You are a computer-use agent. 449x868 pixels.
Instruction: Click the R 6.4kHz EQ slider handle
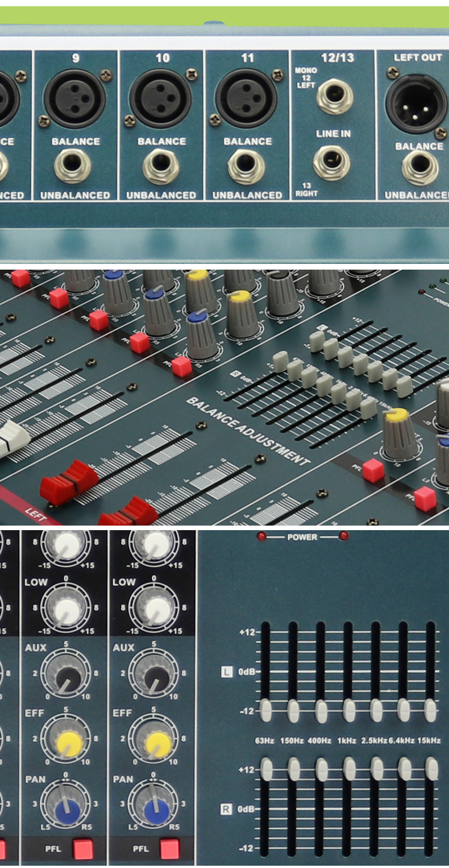405,769
